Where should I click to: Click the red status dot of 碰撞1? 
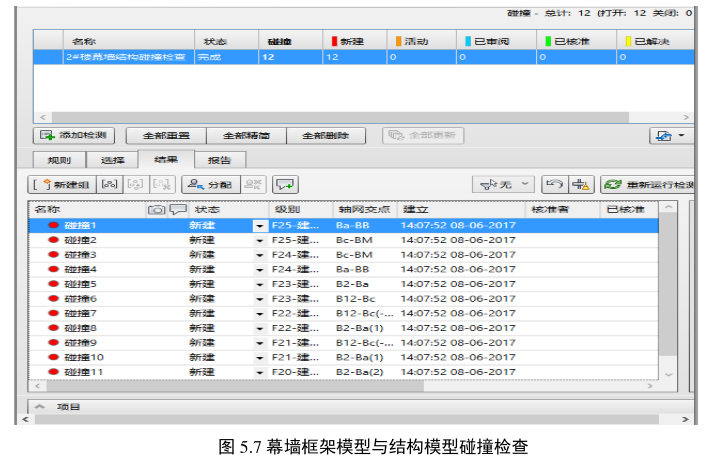tap(53, 225)
